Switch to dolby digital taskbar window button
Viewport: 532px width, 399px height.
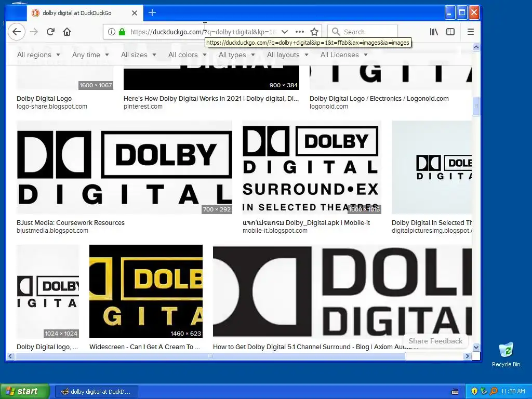click(x=96, y=392)
